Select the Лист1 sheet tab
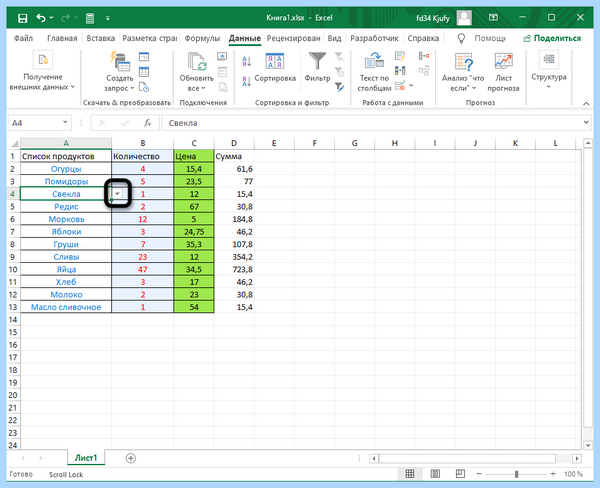Image resolution: width=600 pixels, height=488 pixels. click(x=86, y=458)
